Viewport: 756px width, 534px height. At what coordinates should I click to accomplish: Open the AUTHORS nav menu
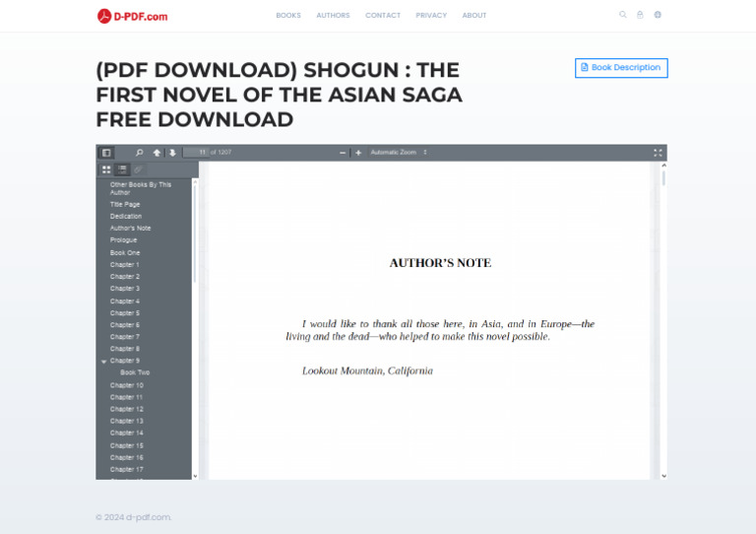333,16
